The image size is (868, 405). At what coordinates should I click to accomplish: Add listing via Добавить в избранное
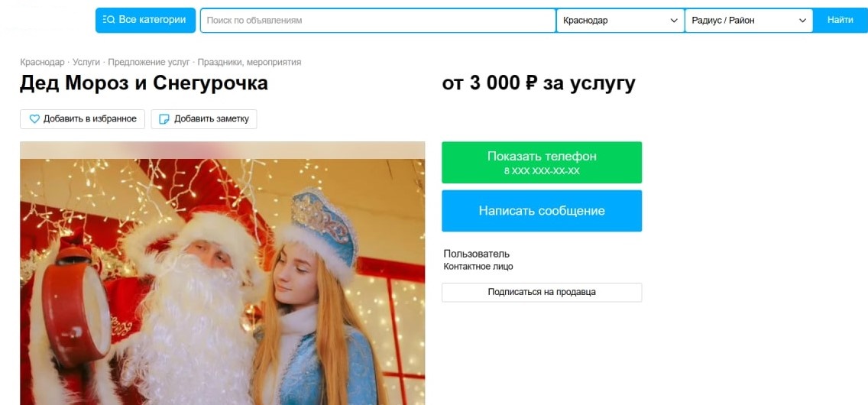pyautogui.click(x=83, y=119)
